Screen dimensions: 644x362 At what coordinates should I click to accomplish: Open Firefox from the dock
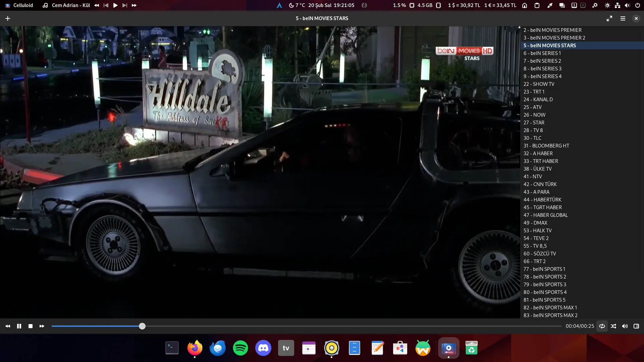pos(195,348)
